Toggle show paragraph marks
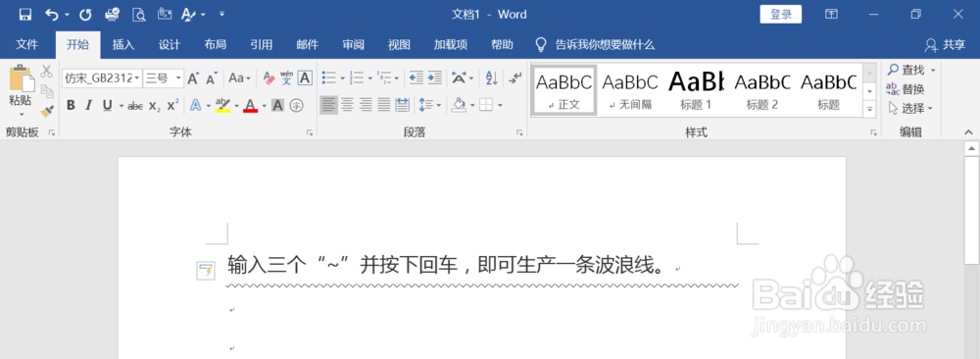Image resolution: width=980 pixels, height=359 pixels. (515, 78)
